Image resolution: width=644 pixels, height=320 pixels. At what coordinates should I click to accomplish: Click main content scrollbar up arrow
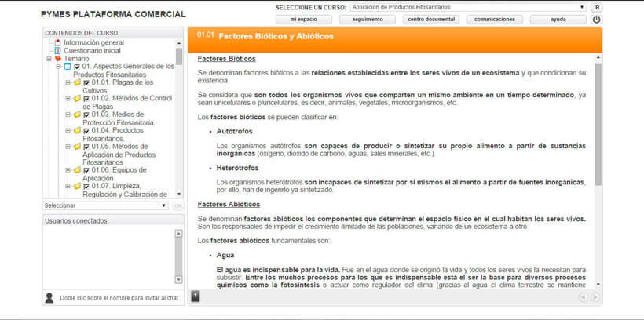(598, 58)
